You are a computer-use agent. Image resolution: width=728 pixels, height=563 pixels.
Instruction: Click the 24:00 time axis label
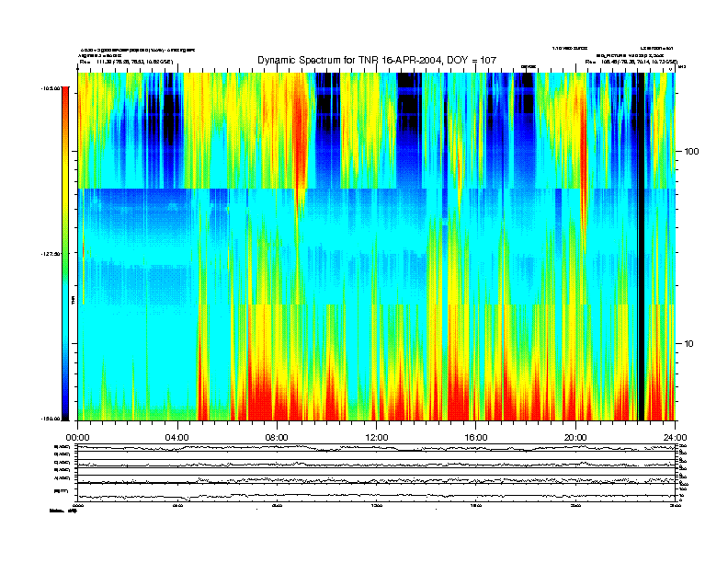(x=675, y=438)
